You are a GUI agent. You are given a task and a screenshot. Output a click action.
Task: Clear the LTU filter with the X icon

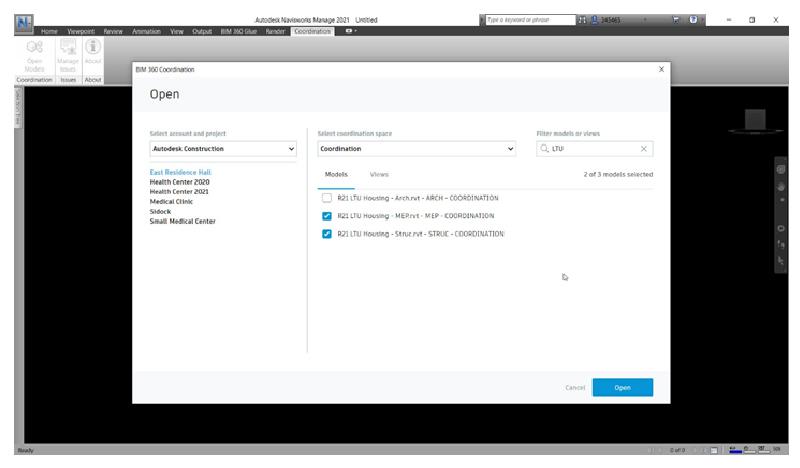[644, 149]
